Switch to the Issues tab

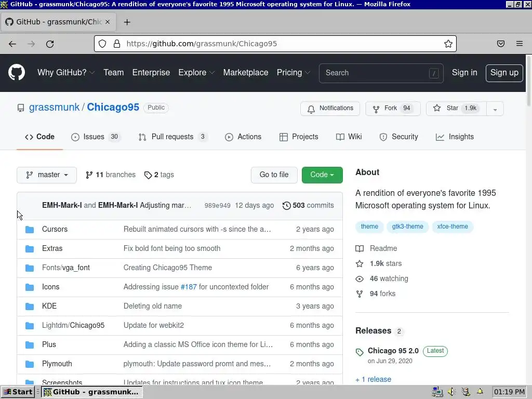click(x=96, y=137)
